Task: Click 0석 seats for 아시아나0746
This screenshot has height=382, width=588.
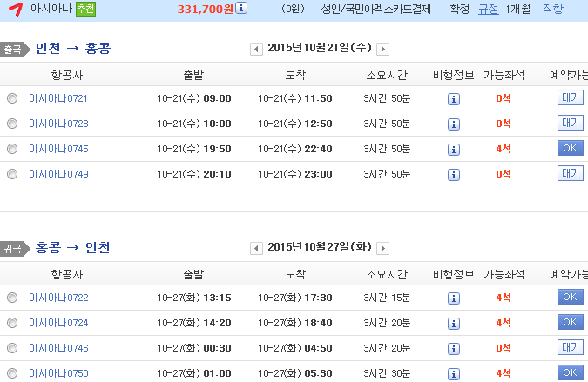Action: tap(504, 348)
